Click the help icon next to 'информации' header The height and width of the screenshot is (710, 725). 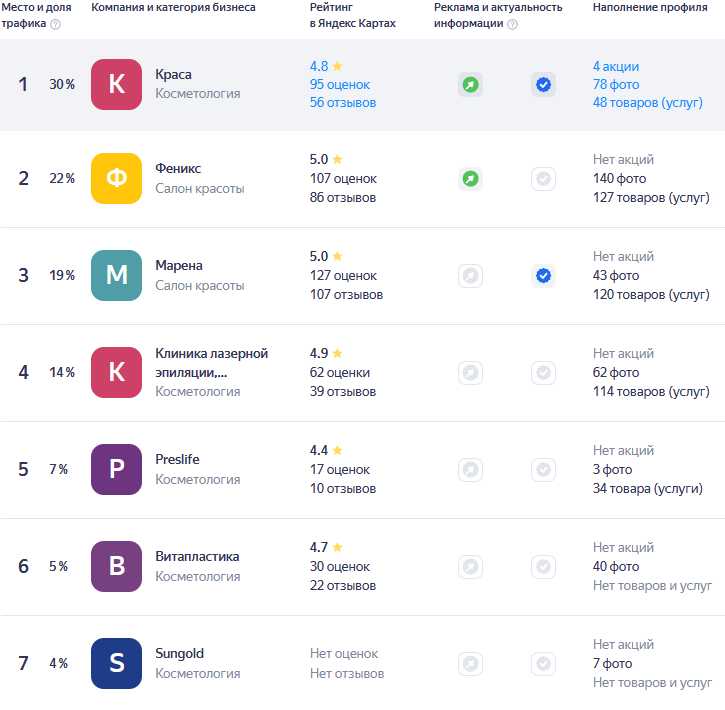(512, 24)
